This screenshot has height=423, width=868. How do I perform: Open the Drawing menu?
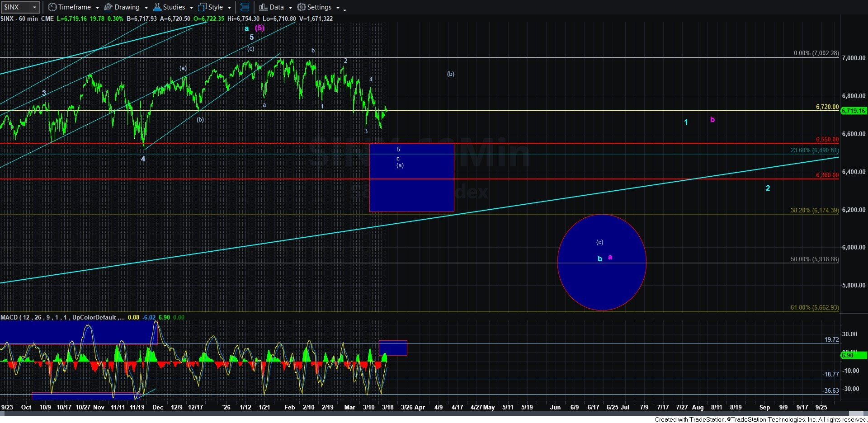coord(127,7)
